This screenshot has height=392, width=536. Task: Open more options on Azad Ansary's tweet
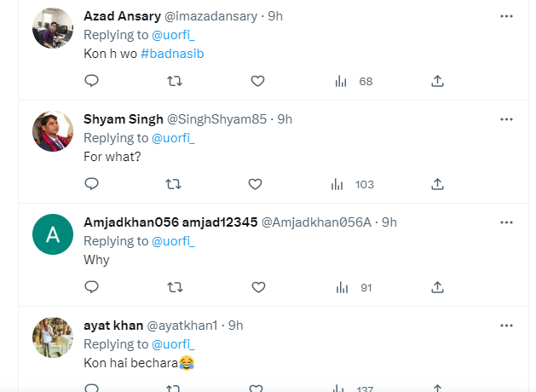coord(507,16)
